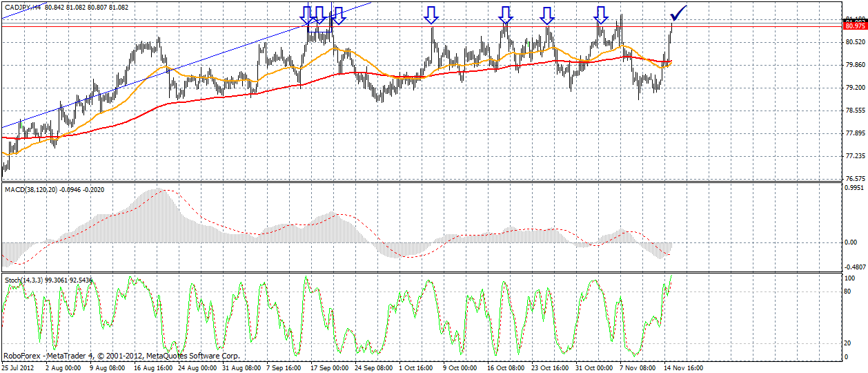Click the 23 Oct 16:00 time label

pyautogui.click(x=551, y=368)
